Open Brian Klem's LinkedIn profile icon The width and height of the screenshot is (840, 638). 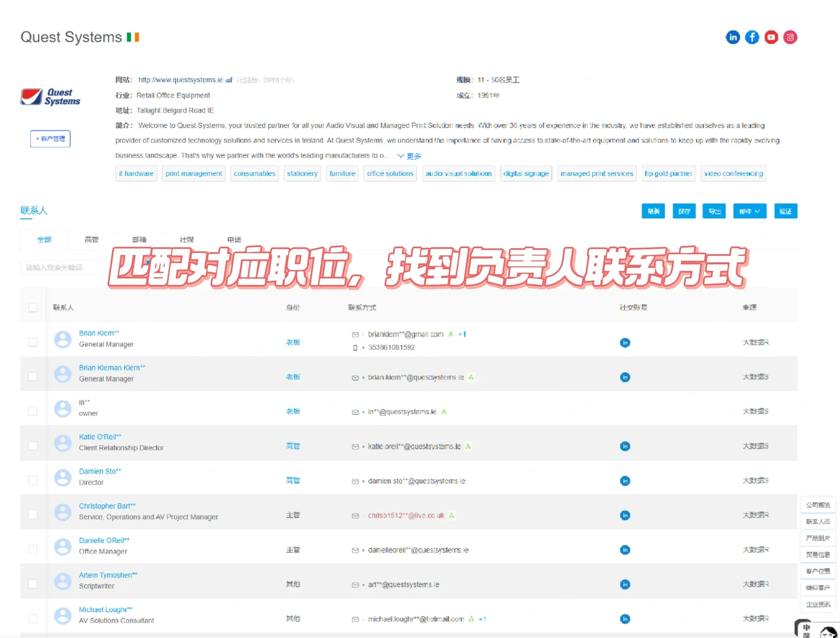(x=625, y=342)
